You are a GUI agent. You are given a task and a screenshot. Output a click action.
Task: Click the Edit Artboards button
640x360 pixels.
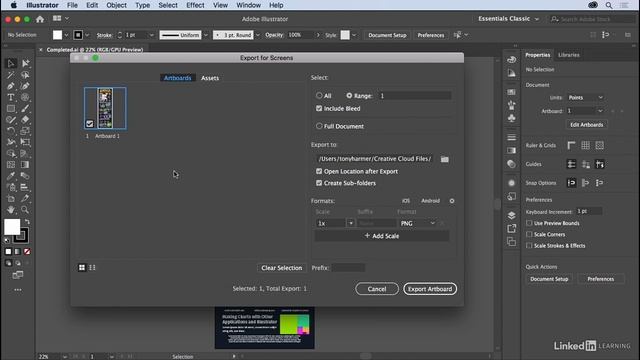587,125
